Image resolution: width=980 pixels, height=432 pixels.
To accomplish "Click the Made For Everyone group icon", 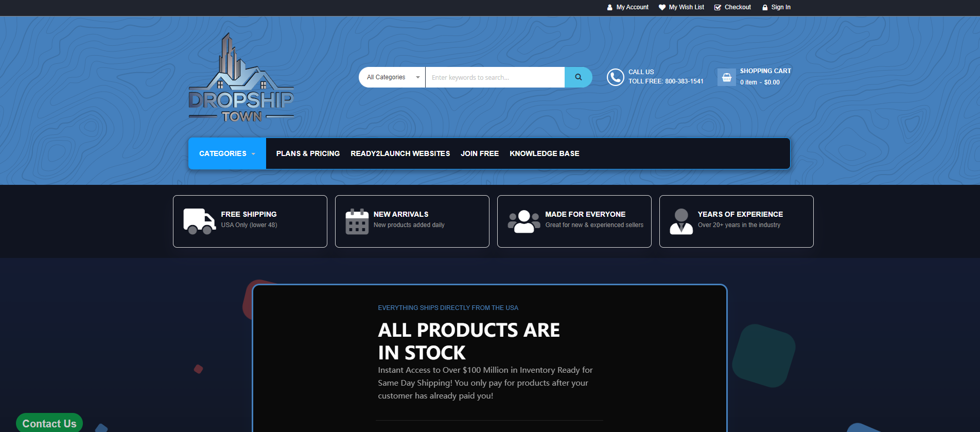I will [x=524, y=221].
